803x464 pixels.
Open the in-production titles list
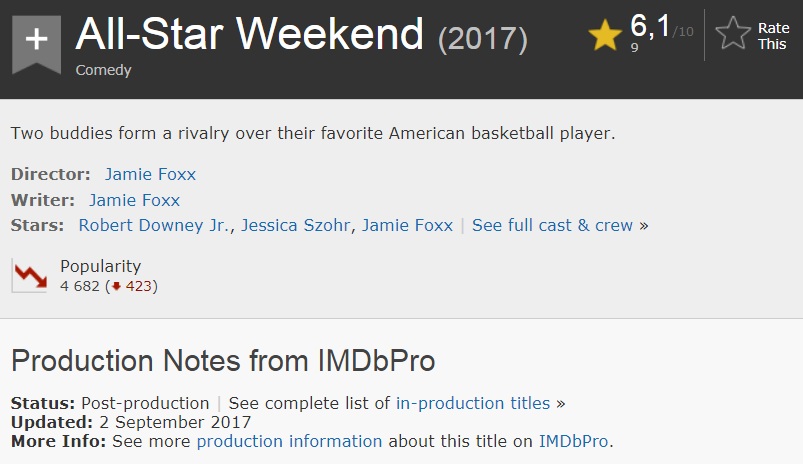point(473,403)
